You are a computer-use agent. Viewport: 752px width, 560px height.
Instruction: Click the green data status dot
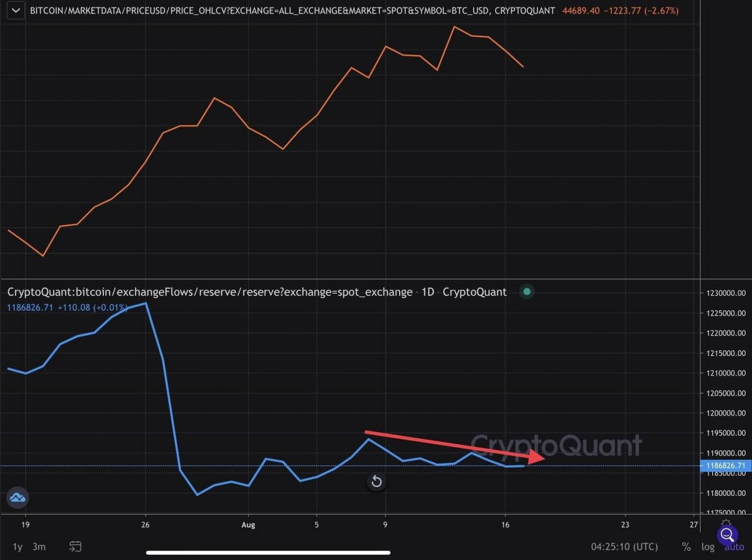[527, 291]
